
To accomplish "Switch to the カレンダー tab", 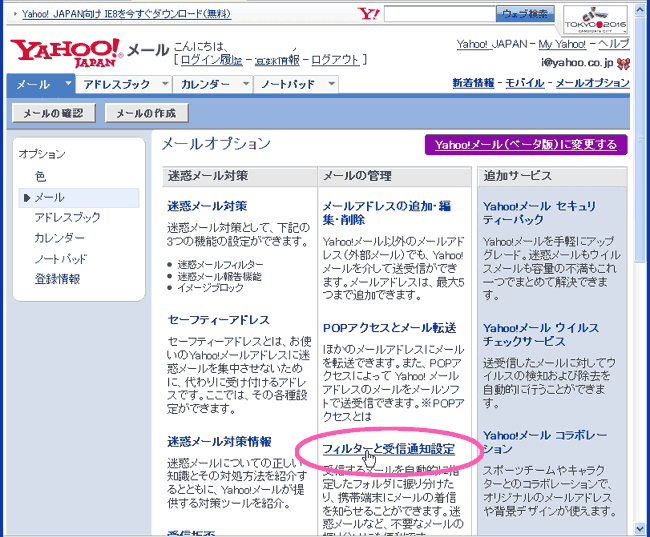I will (x=206, y=85).
